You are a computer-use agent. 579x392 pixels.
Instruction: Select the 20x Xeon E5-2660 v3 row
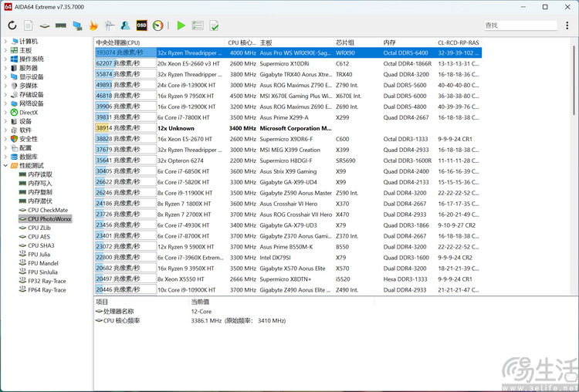tap(288, 63)
